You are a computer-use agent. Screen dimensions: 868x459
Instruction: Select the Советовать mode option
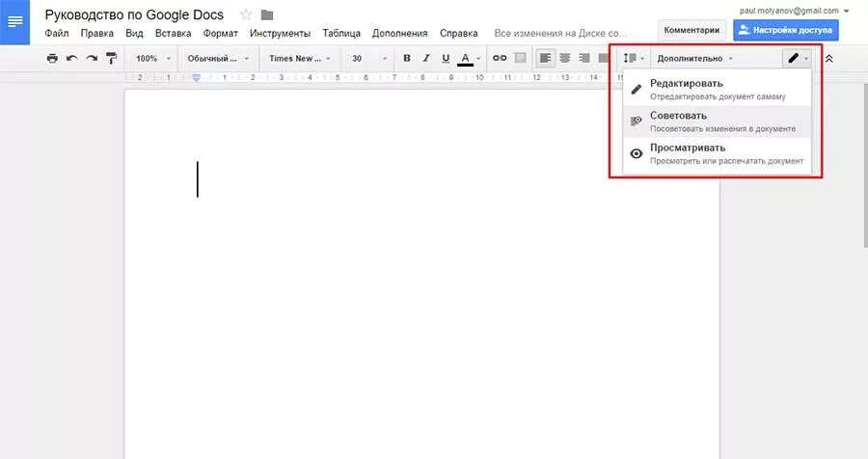(x=717, y=121)
